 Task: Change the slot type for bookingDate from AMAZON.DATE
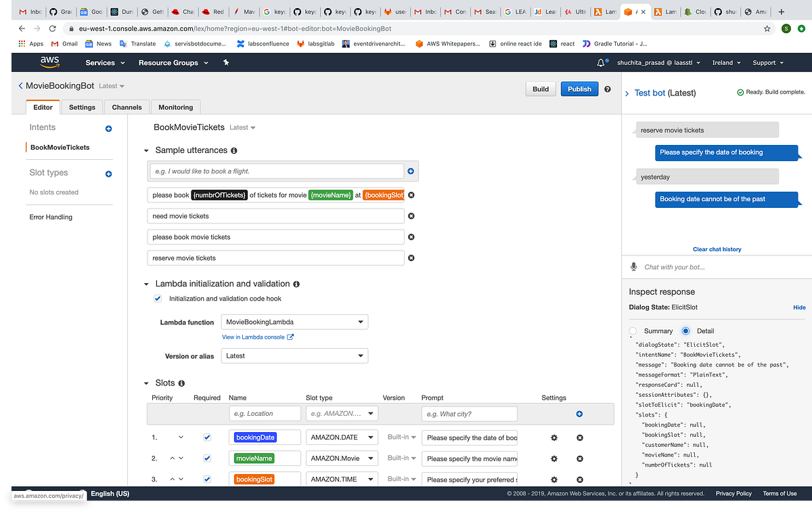342,437
